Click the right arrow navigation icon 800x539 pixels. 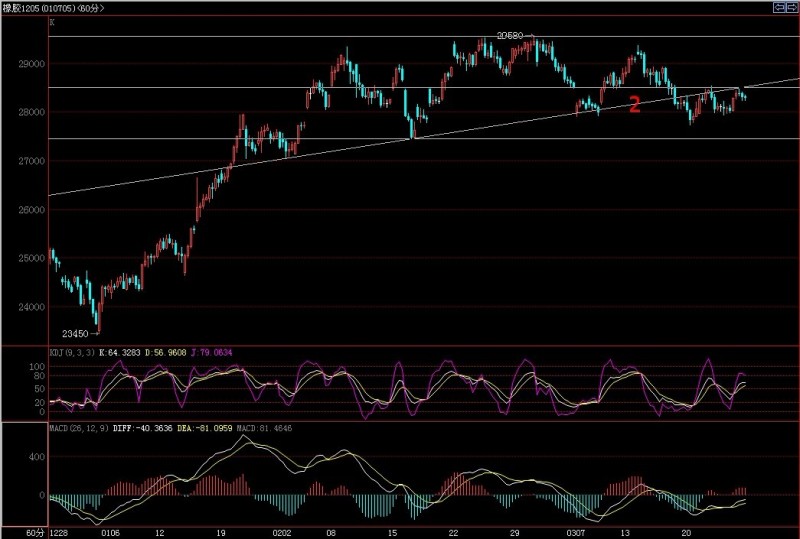coord(792,7)
